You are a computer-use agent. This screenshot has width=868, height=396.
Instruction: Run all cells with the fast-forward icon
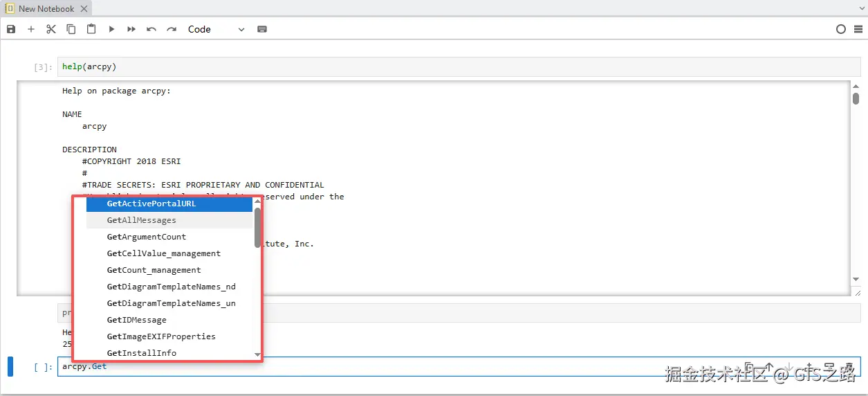pos(131,29)
